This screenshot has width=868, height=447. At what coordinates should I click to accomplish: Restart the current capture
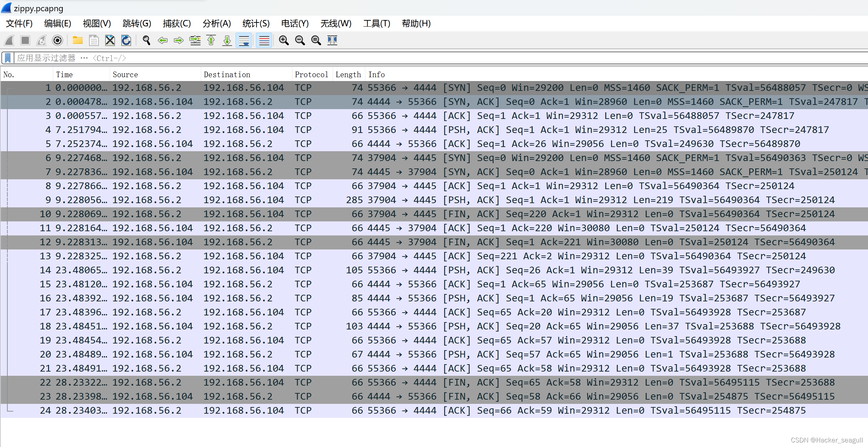coord(41,40)
